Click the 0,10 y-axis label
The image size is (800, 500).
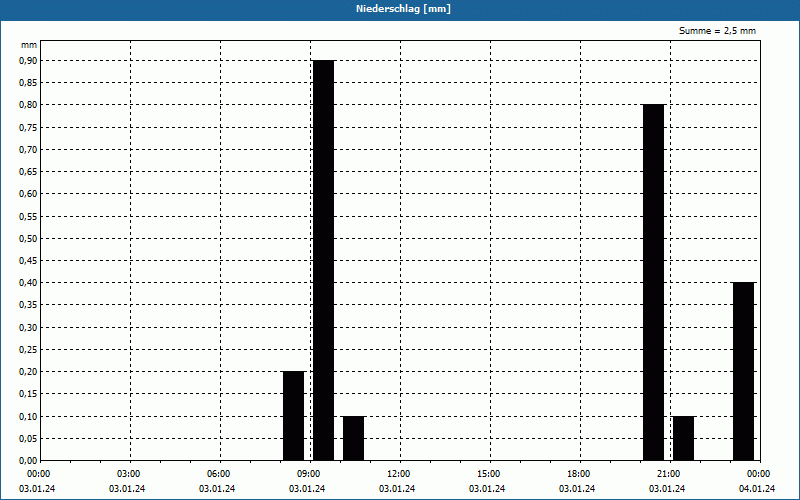[x=28, y=416]
